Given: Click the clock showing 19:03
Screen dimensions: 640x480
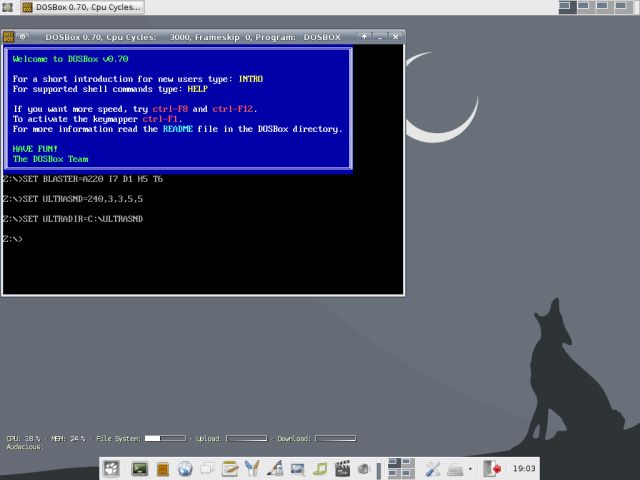Looking at the screenshot, I should pyautogui.click(x=524, y=468).
